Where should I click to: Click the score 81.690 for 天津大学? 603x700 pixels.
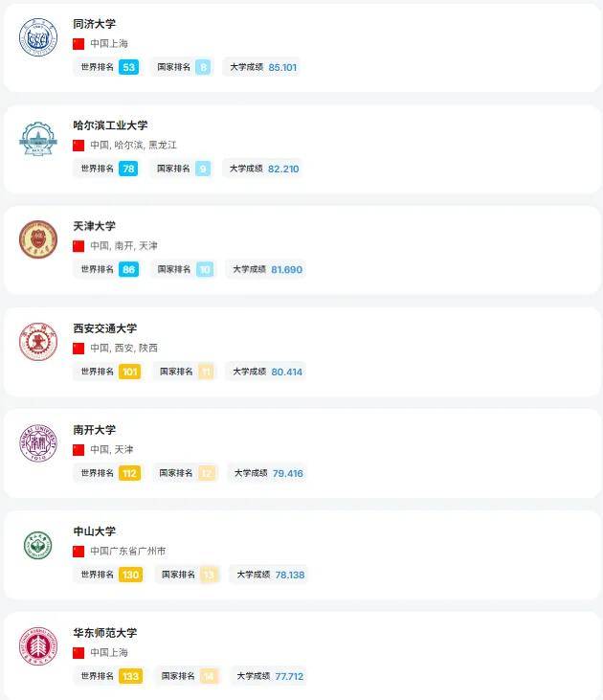click(x=287, y=270)
